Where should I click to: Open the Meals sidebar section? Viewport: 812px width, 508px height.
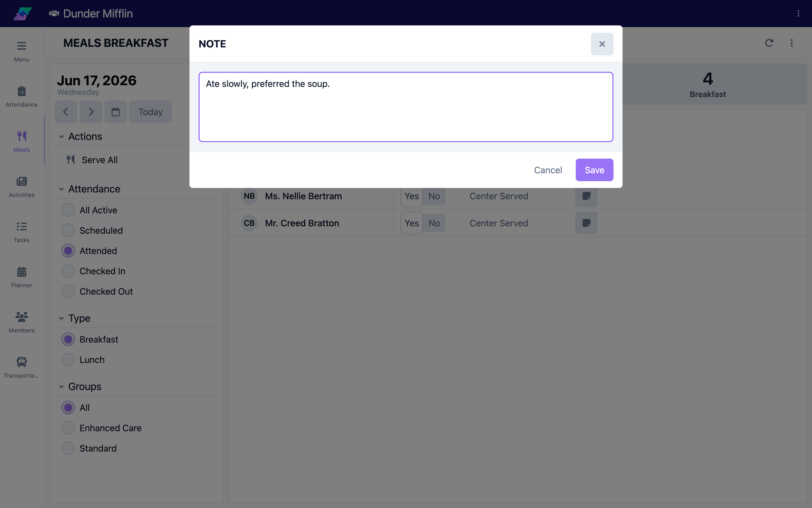click(21, 142)
